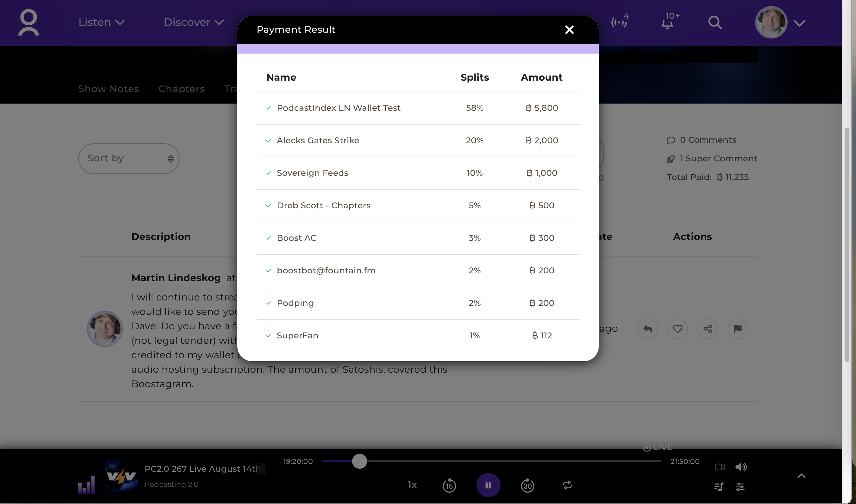Click the Description column header
856x504 pixels.
(161, 237)
